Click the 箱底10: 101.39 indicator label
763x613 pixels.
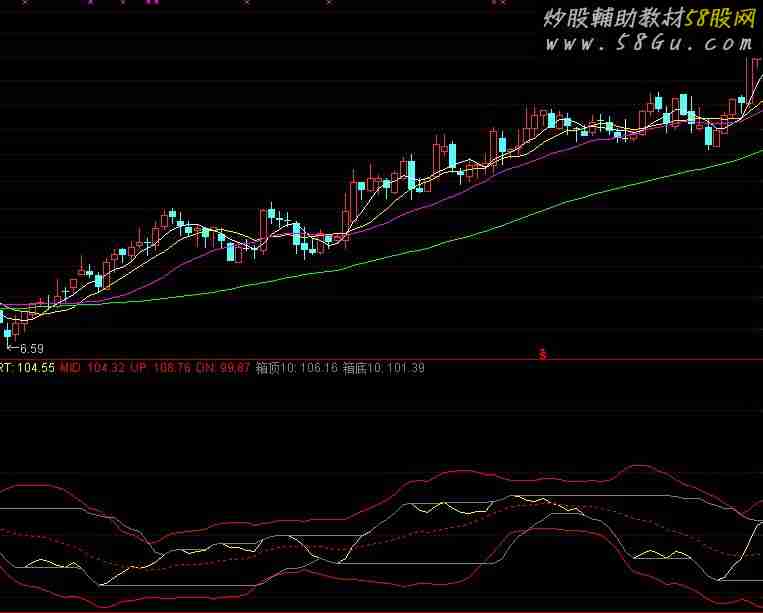click(x=384, y=368)
